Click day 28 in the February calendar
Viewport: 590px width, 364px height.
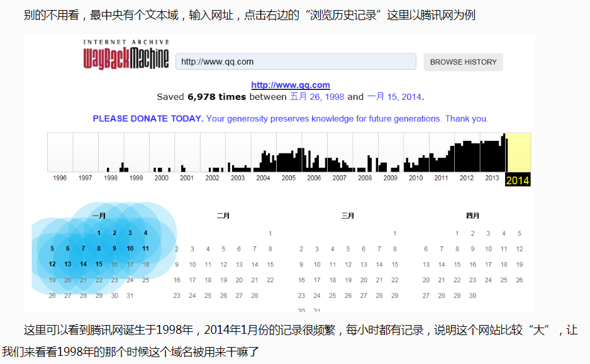255,295
